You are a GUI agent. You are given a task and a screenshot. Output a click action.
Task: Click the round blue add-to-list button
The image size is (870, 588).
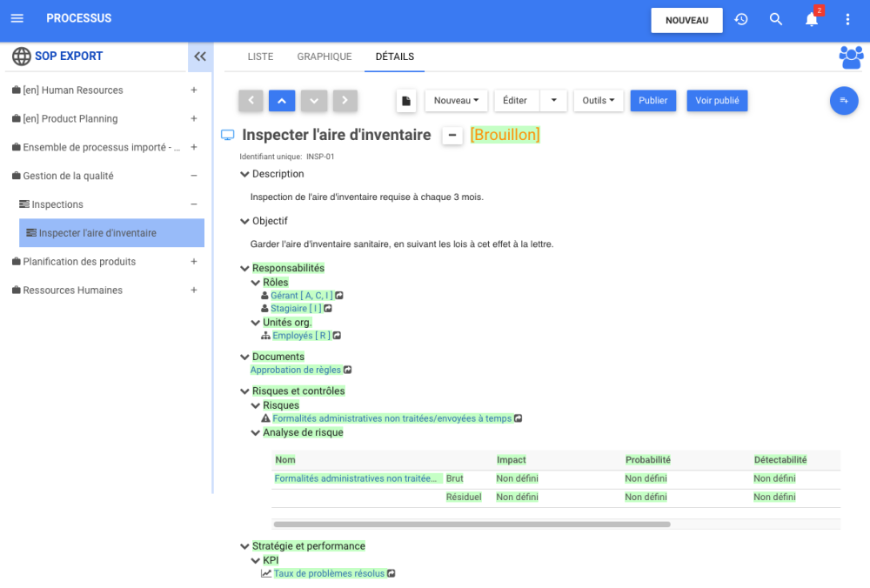coord(843,100)
